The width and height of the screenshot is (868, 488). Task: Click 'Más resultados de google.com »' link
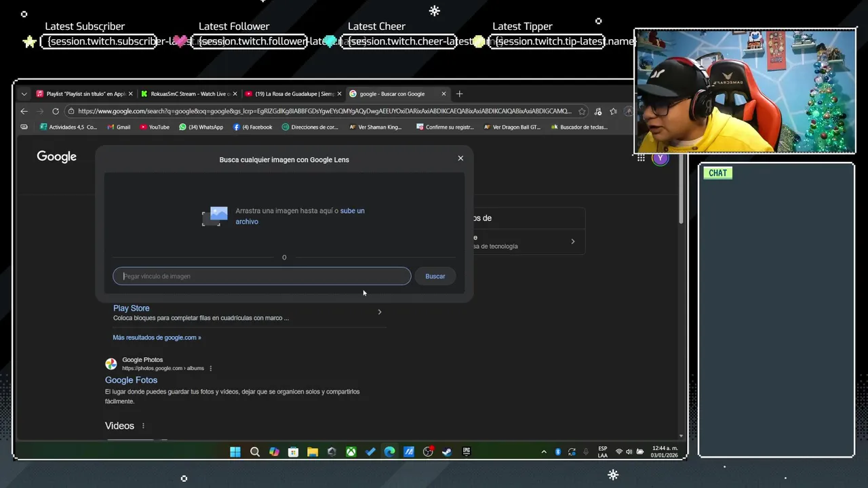click(x=157, y=338)
